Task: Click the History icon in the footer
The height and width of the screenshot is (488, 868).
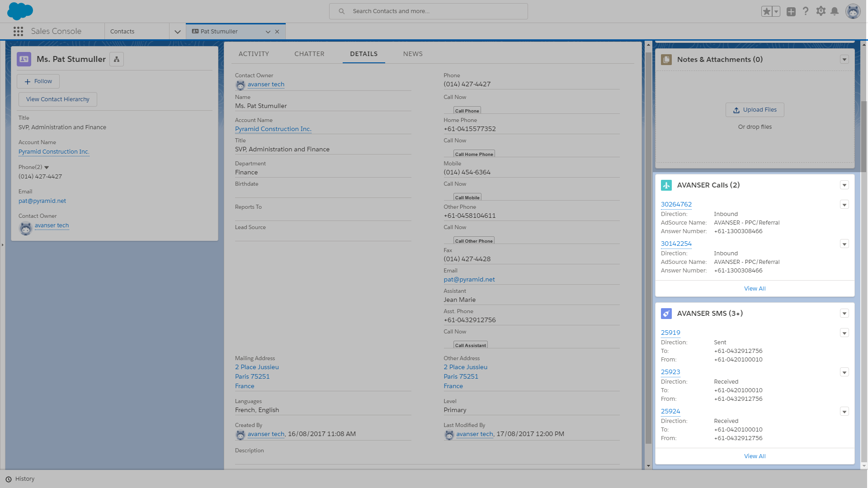Action: point(8,479)
